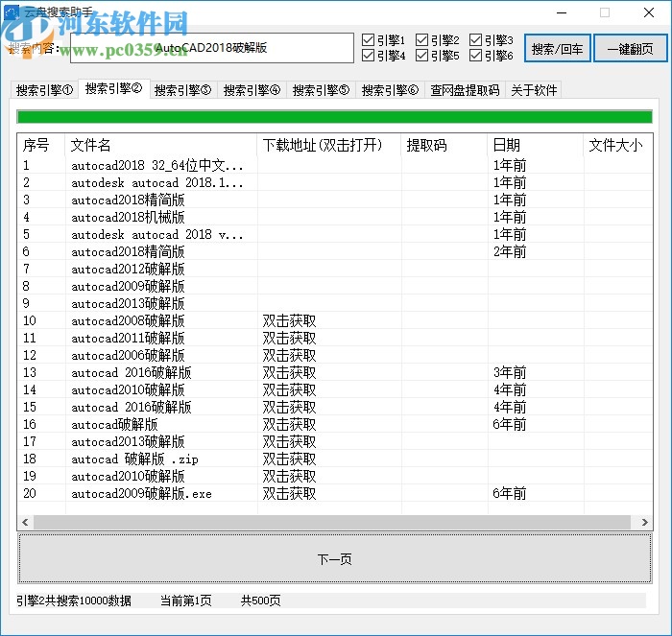Click the 搜索/回车 search button
The image size is (672, 636).
pos(558,48)
